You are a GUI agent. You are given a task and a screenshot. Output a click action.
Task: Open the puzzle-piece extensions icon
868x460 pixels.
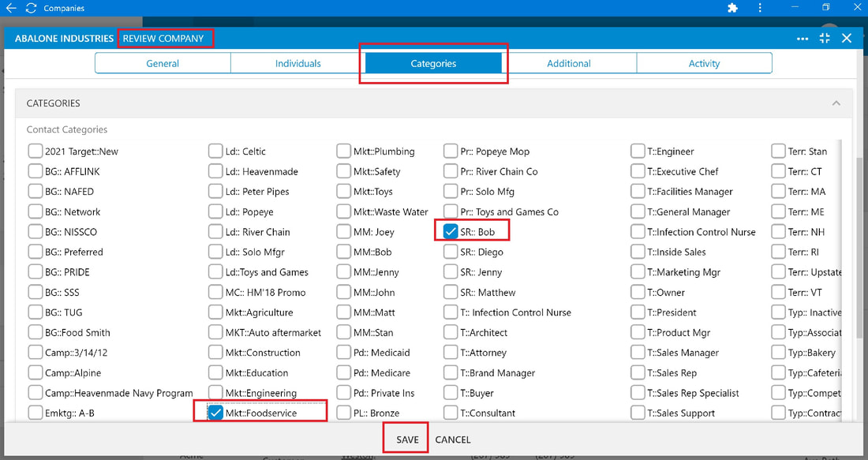point(732,8)
